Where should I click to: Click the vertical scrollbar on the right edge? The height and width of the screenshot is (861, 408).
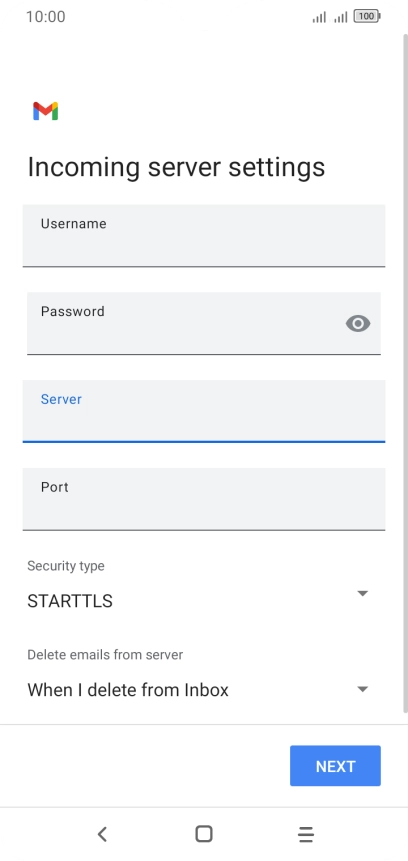coord(406,371)
